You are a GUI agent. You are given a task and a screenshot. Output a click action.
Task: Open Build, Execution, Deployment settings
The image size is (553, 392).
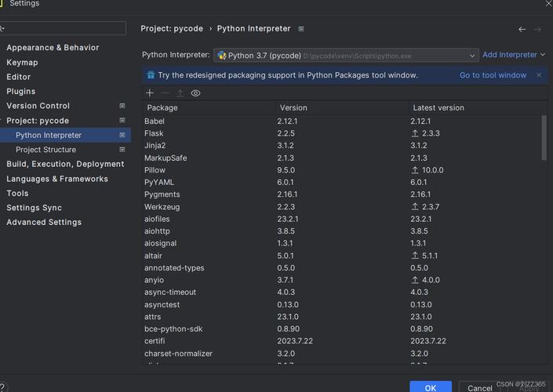[x=65, y=164]
